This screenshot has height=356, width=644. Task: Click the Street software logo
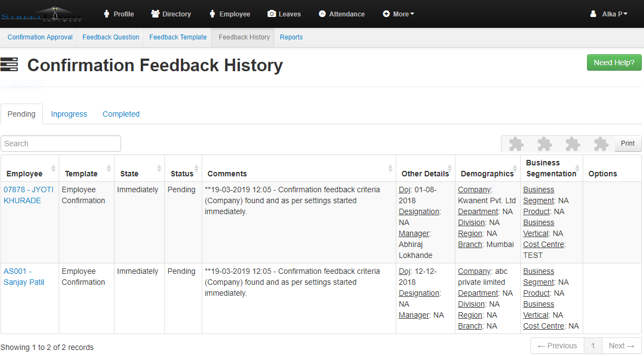coord(41,14)
